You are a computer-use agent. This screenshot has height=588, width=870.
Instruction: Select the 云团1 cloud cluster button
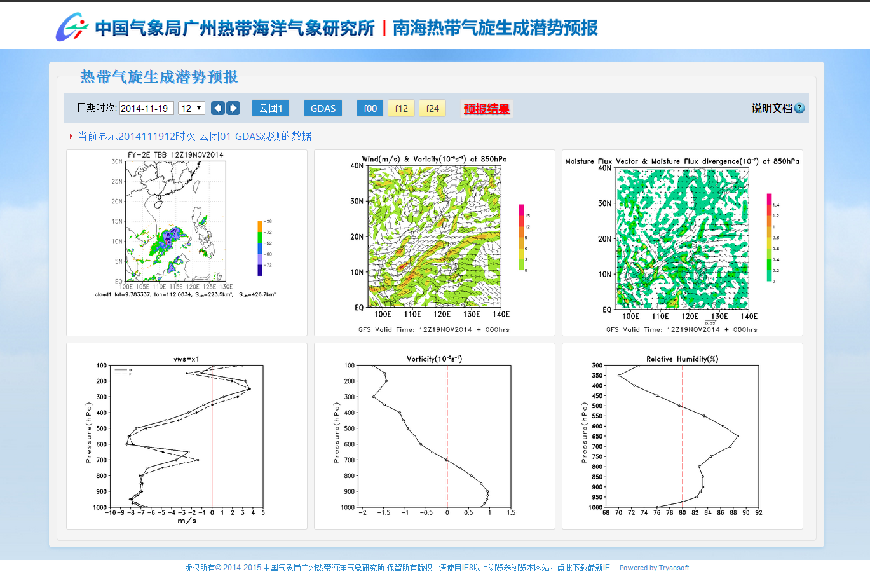pos(271,108)
